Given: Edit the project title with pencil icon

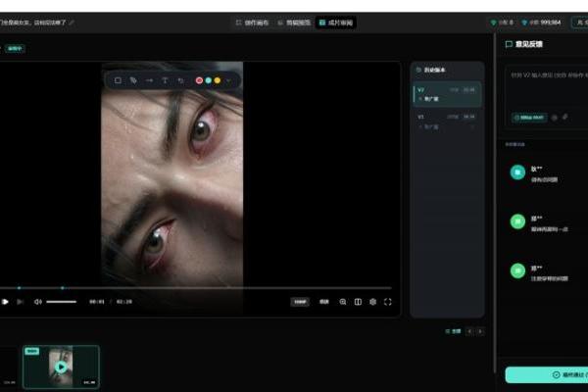Looking at the screenshot, I should point(72,23).
